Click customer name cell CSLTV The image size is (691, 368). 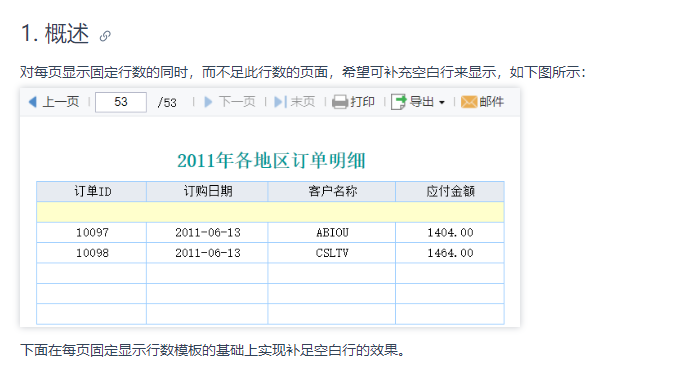332,253
